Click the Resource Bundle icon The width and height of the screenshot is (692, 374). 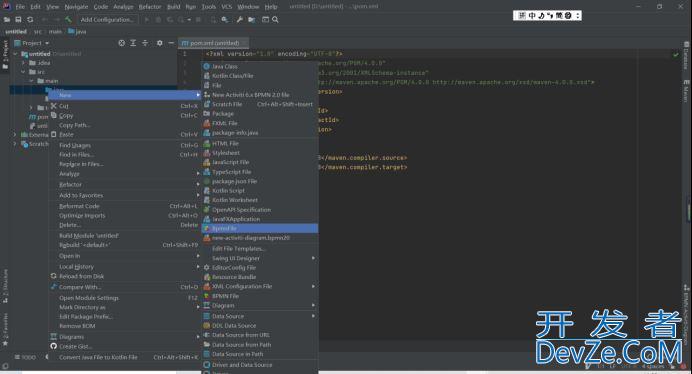(207, 277)
